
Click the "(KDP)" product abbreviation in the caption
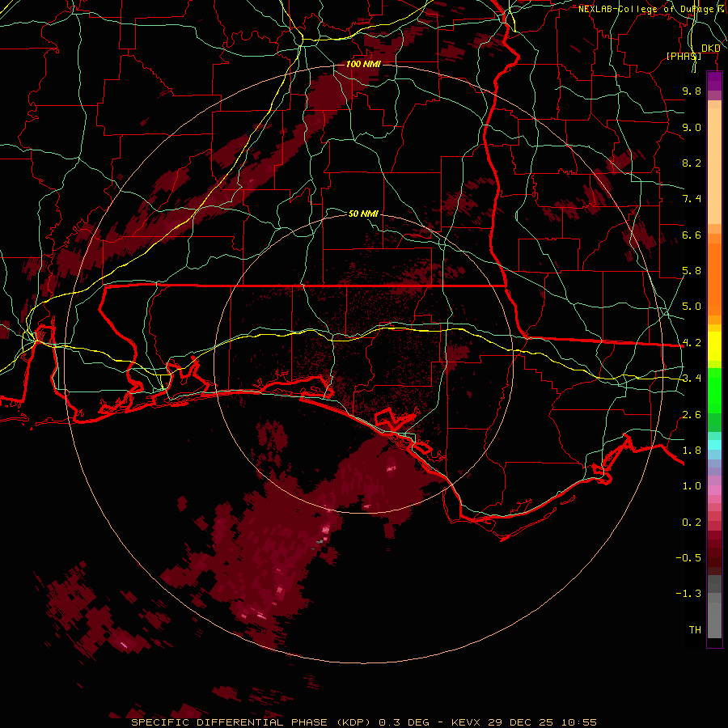tap(353, 722)
